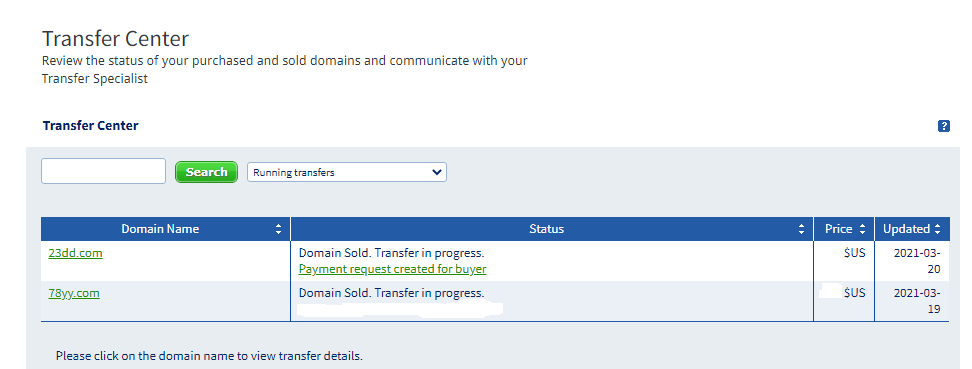Sort table by Price header label
Image resolution: width=972 pixels, height=369 pixels.
pyautogui.click(x=839, y=229)
